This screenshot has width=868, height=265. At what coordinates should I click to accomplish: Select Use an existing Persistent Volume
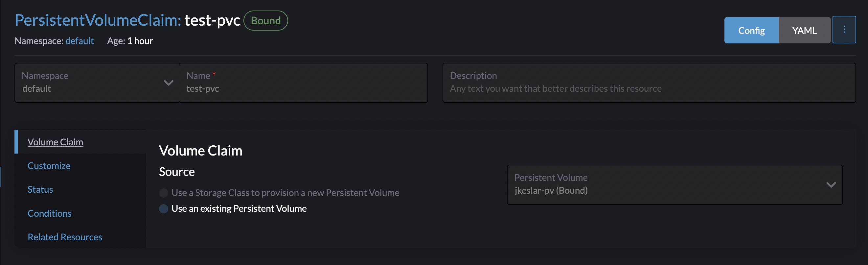[163, 209]
